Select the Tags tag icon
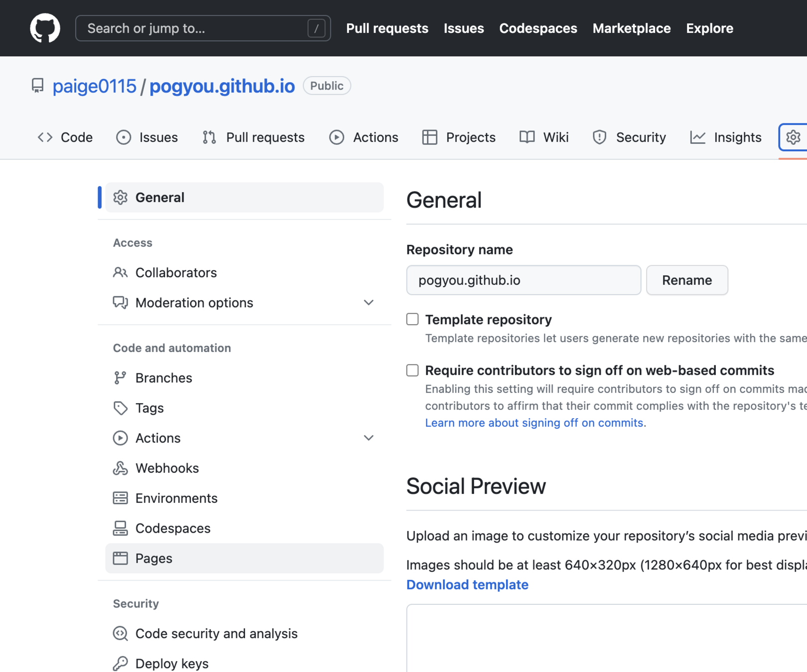Image resolution: width=807 pixels, height=672 pixels. [x=120, y=408]
